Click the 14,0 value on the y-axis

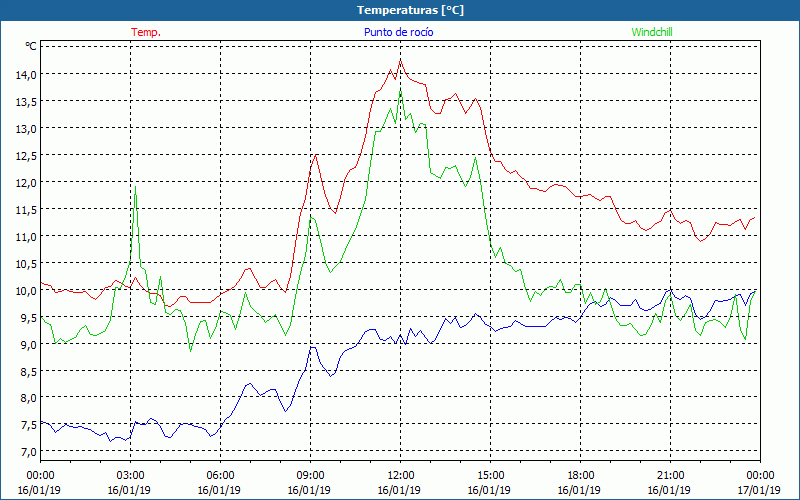(26, 74)
